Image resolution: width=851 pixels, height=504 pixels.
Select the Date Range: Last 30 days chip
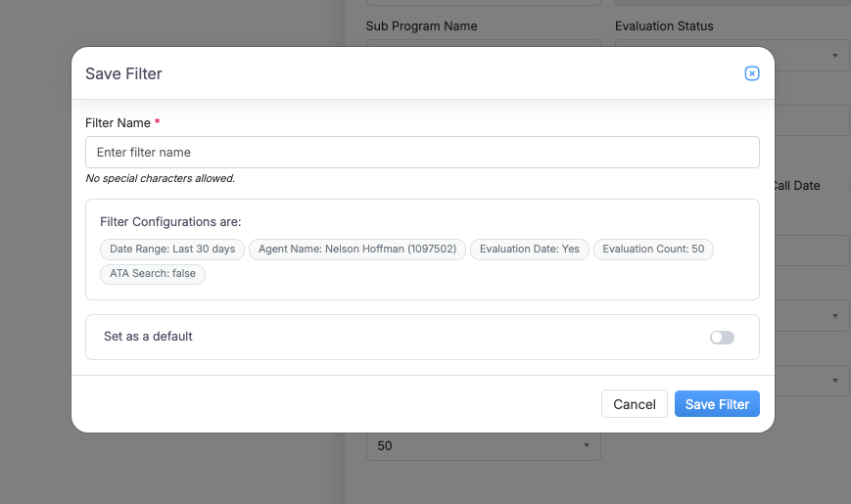coord(172,249)
